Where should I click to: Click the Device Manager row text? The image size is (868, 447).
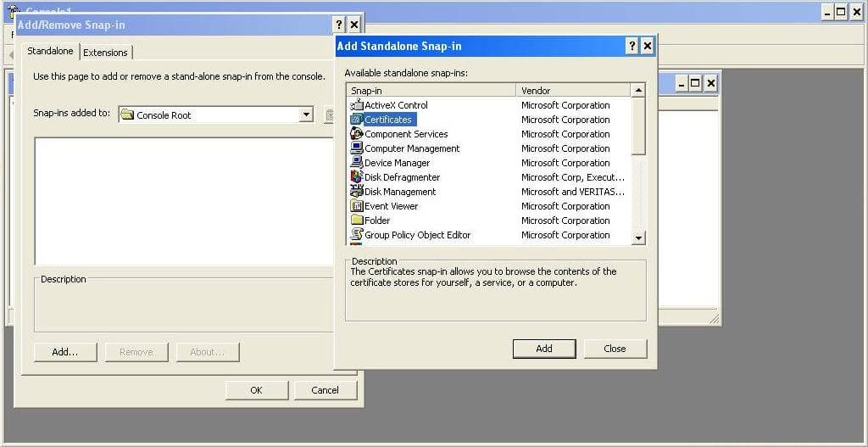pyautogui.click(x=397, y=163)
